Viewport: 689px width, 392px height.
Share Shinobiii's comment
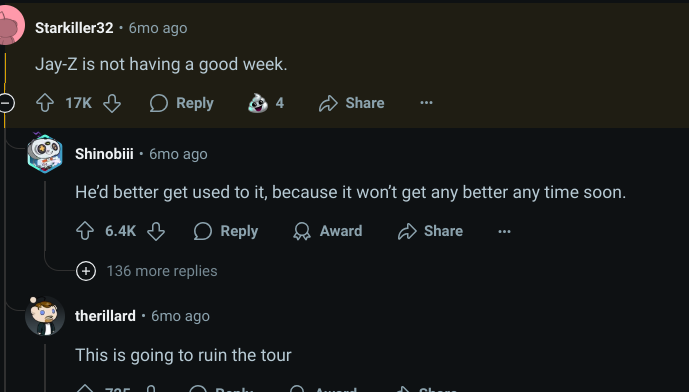point(430,231)
